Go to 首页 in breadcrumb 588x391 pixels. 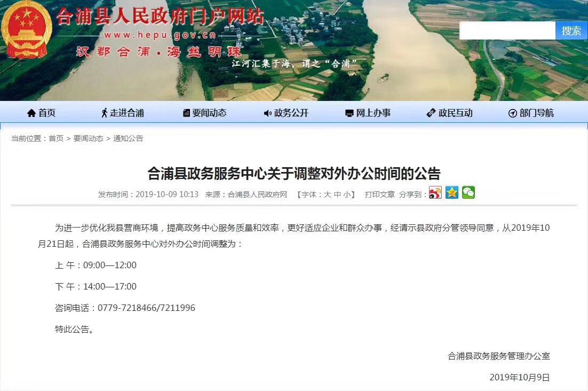(56, 138)
